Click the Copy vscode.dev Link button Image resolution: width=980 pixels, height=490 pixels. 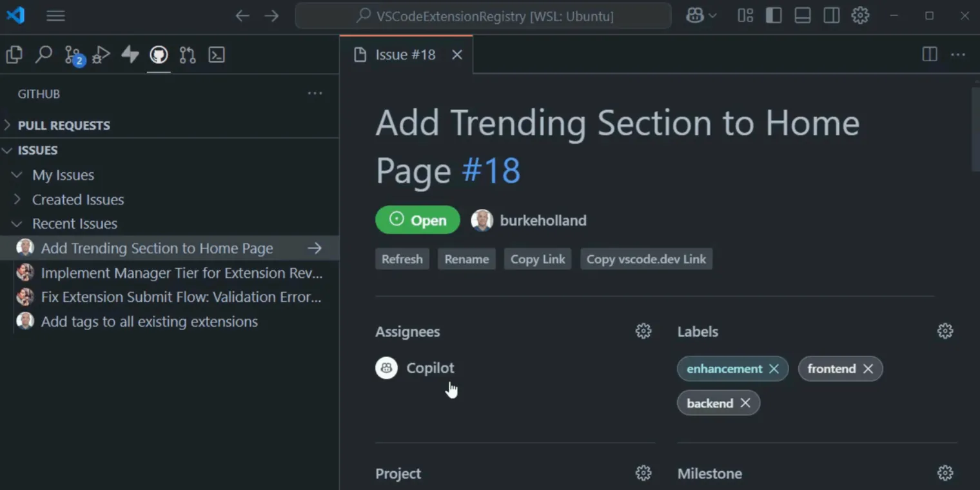point(646,259)
